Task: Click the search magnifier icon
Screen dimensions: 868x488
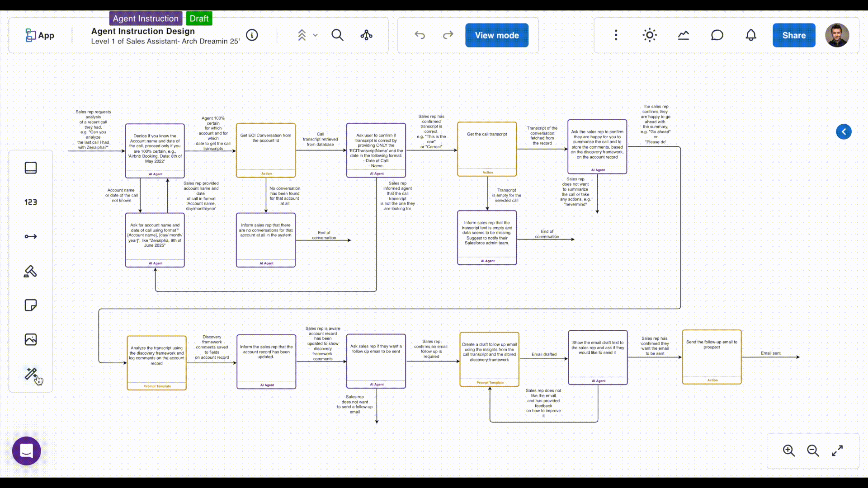Action: [x=337, y=35]
